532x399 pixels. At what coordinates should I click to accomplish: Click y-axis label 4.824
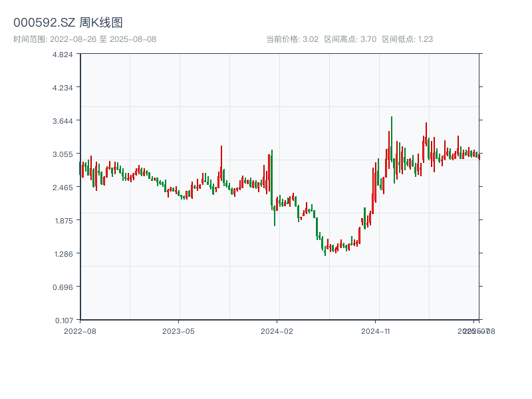click(63, 55)
